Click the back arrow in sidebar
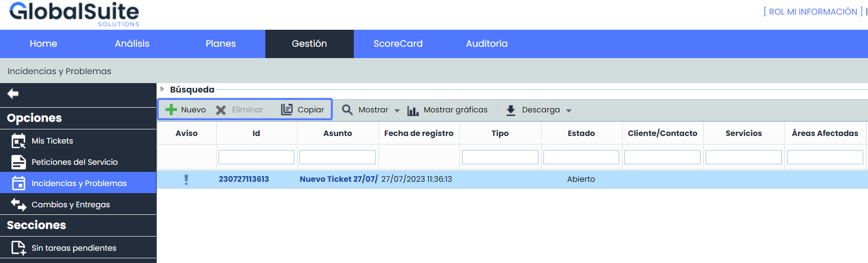The height and width of the screenshot is (263, 868). tap(13, 94)
